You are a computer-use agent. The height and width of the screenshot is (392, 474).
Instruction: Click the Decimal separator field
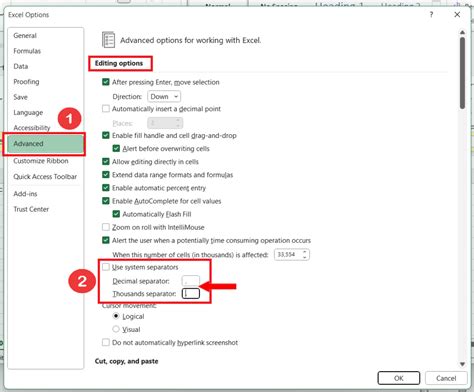click(x=191, y=281)
